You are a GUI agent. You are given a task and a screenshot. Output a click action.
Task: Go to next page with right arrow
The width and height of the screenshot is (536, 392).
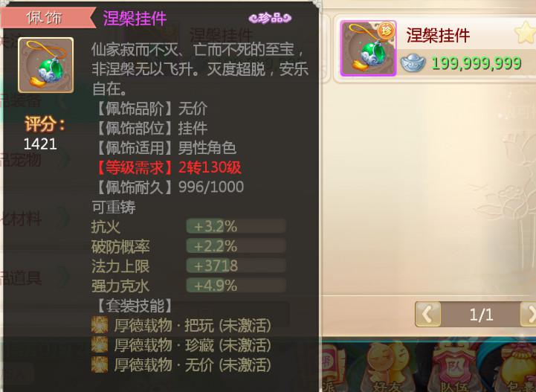(x=529, y=314)
